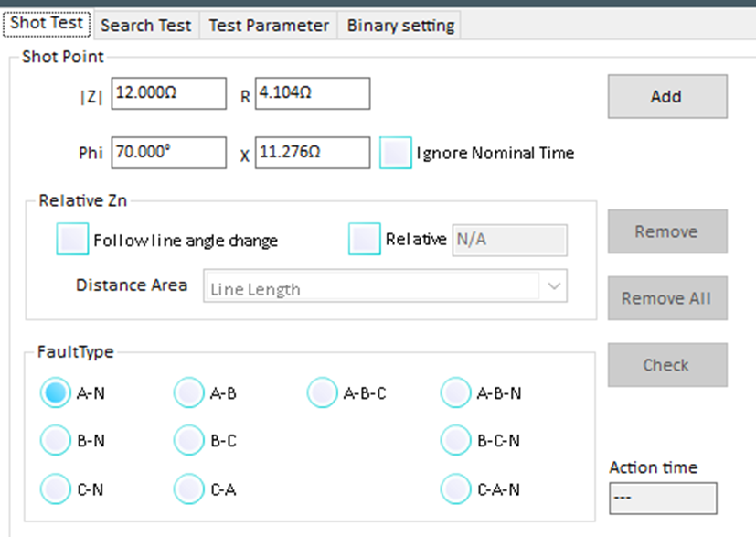The height and width of the screenshot is (537, 756).
Task: Focus the R resistance input field
Action: (312, 93)
